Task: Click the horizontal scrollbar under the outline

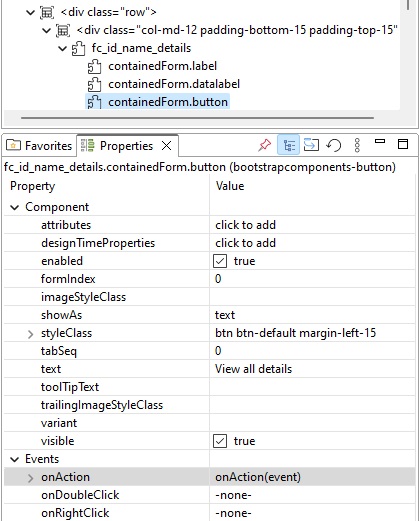Action: (x=197, y=118)
